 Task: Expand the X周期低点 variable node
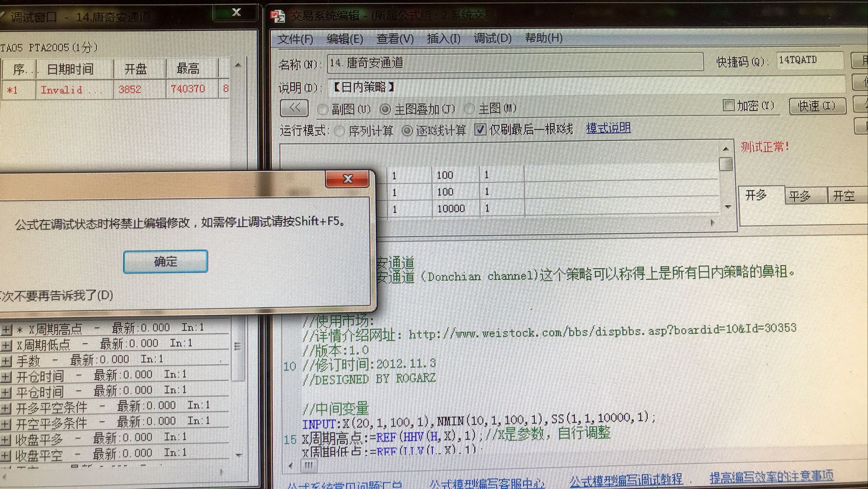pos(6,346)
